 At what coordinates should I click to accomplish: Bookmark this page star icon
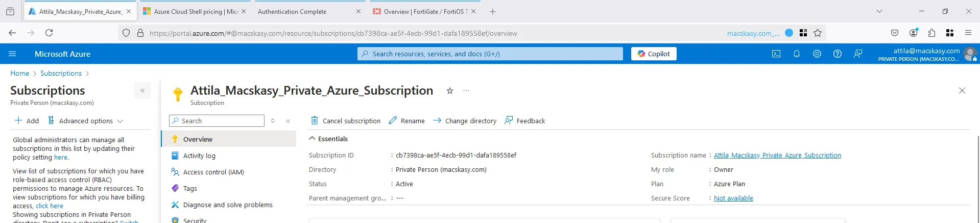point(818,33)
